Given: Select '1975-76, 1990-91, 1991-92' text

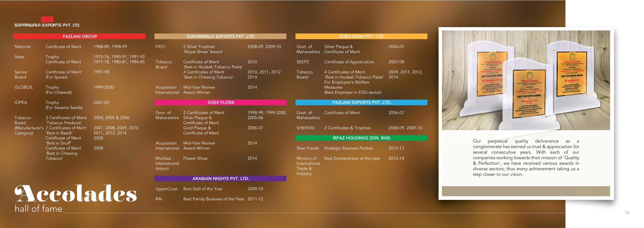Looking at the screenshot, I should [119, 57].
